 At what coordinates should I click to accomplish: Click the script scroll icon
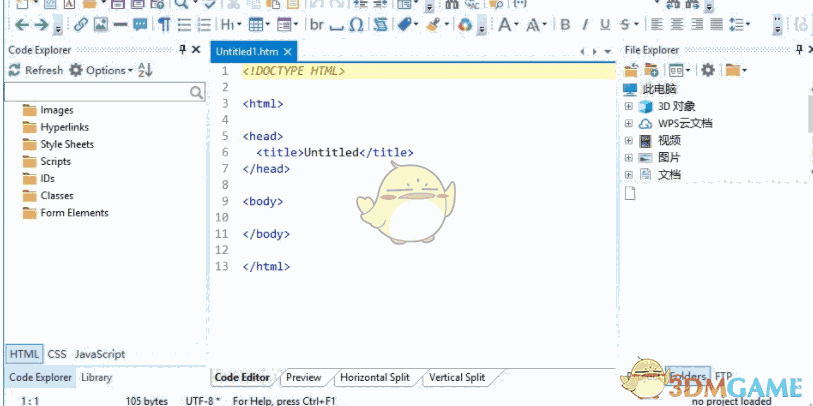point(381,24)
